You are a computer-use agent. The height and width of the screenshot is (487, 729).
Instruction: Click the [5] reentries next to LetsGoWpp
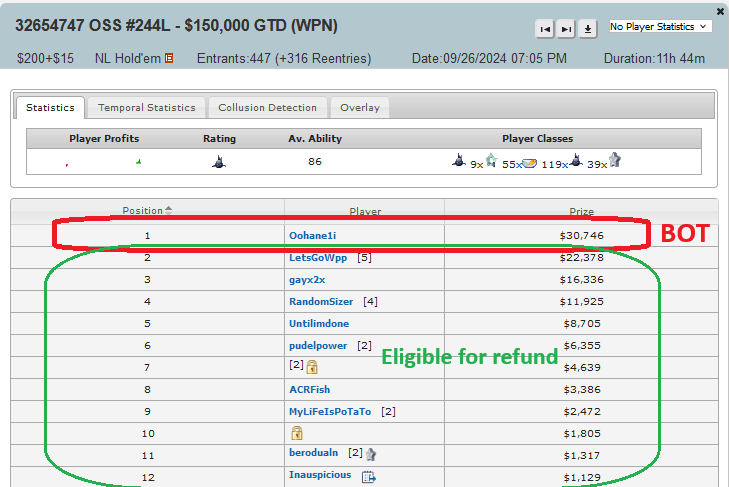[364, 258]
